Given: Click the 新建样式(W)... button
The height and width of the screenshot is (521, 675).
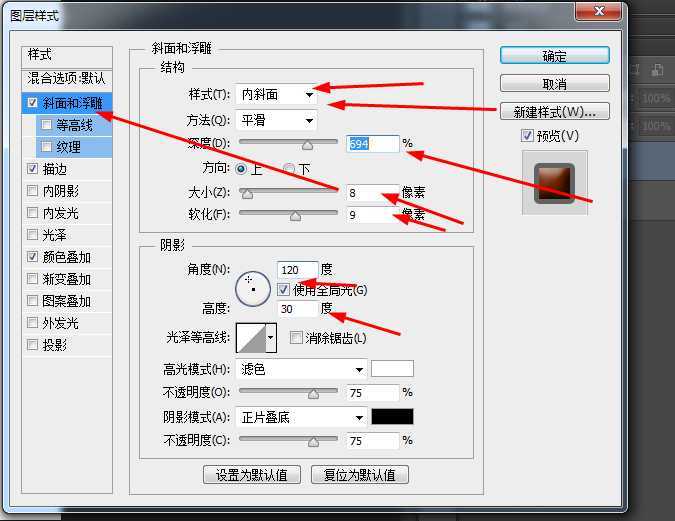Looking at the screenshot, I should coord(554,111).
